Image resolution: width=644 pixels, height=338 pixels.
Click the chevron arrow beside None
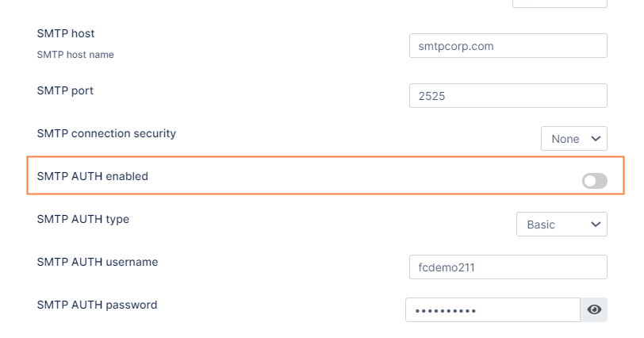596,139
